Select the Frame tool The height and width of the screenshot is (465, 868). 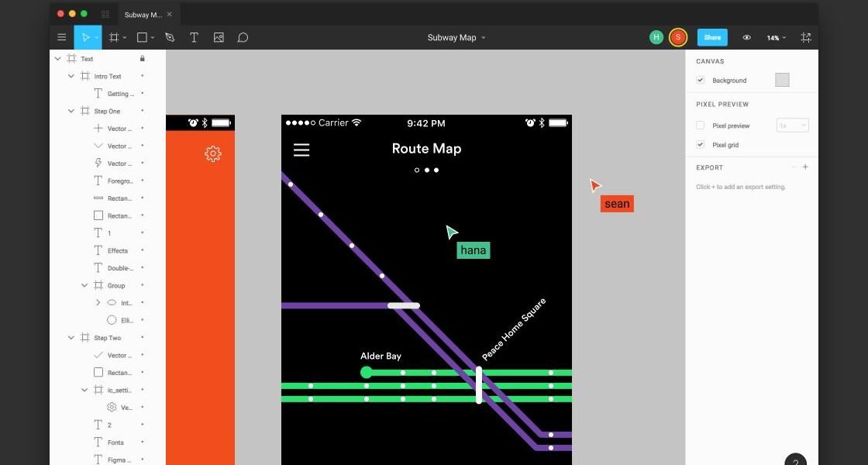(x=113, y=38)
